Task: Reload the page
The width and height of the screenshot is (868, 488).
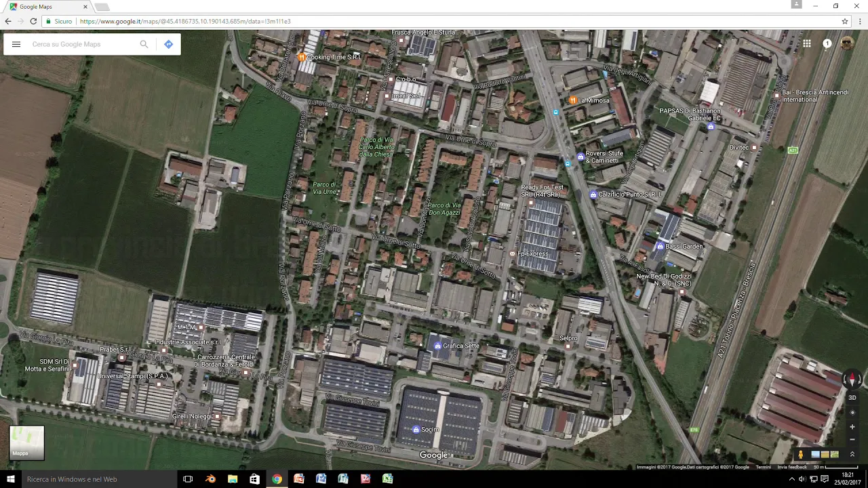Action: click(33, 21)
